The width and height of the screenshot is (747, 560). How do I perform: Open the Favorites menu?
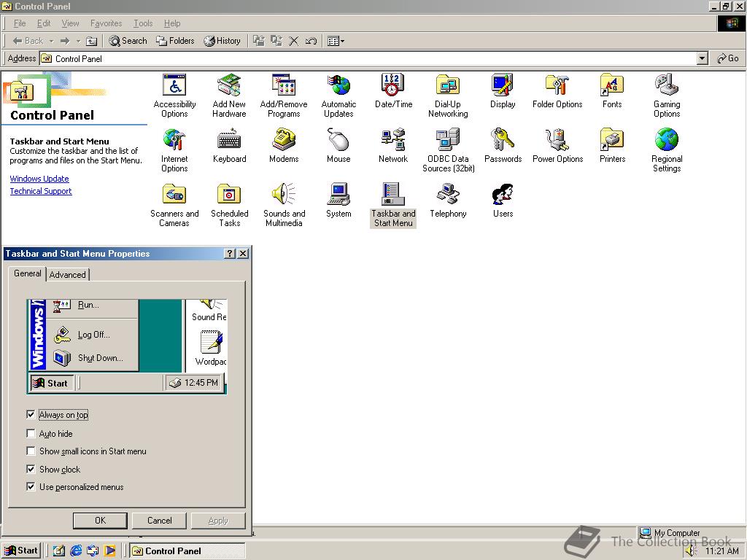(106, 23)
